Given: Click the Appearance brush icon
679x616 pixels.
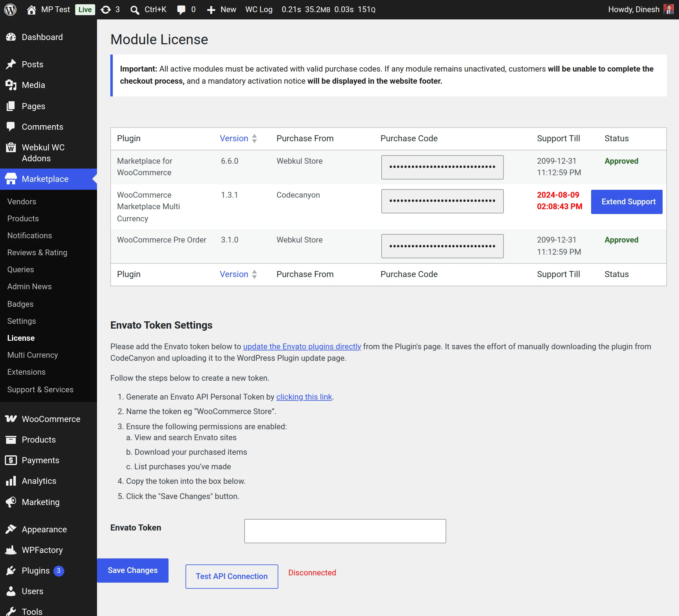Looking at the screenshot, I should click(11, 529).
